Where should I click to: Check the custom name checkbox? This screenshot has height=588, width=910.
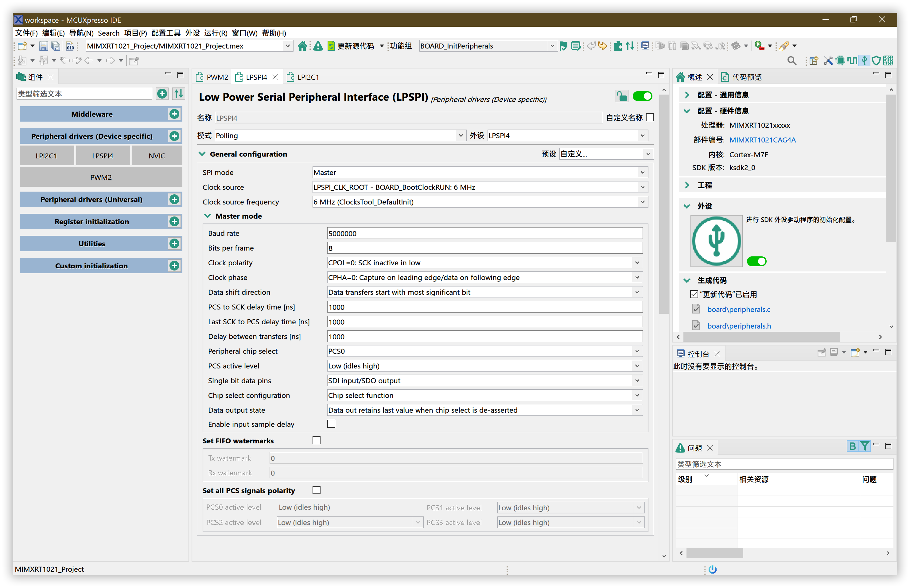point(650,117)
